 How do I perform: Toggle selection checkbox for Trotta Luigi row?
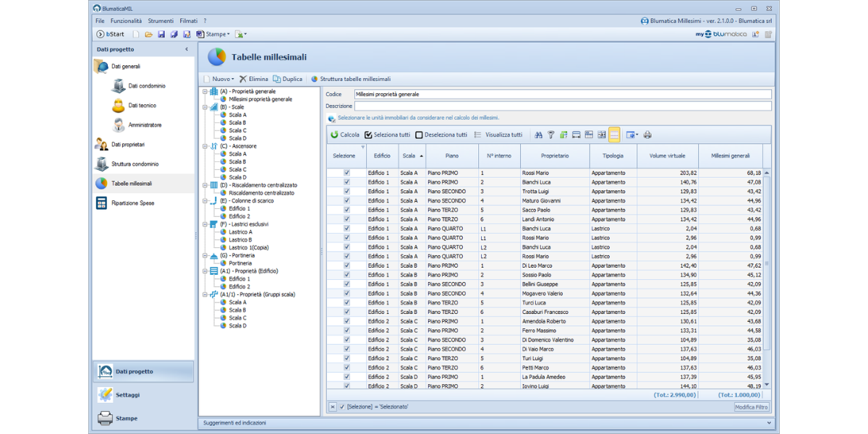pos(346,192)
